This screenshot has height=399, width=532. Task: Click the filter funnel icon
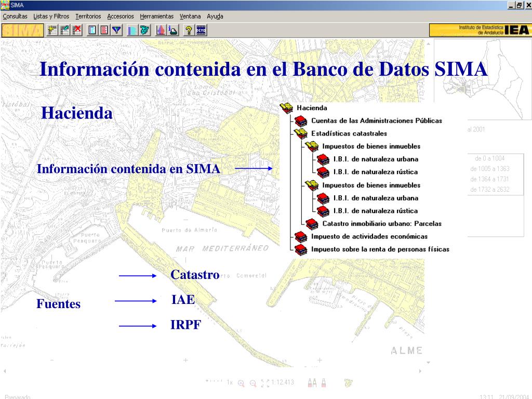click(x=117, y=30)
